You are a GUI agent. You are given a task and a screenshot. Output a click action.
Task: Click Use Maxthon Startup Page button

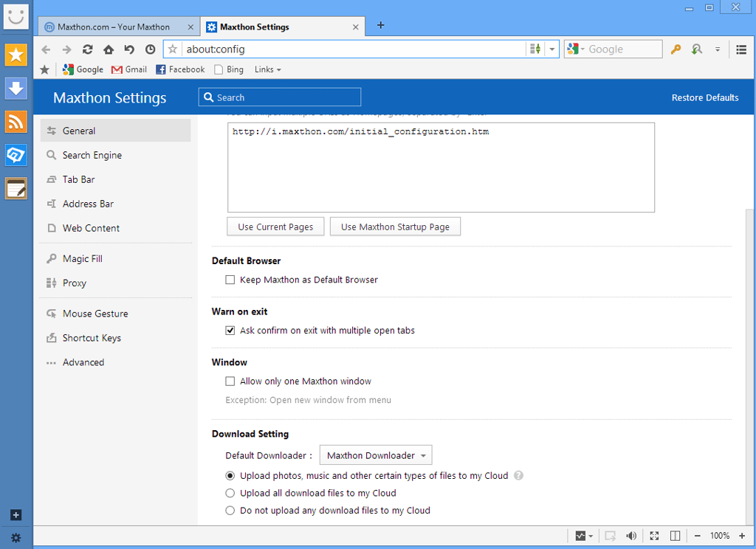395,227
